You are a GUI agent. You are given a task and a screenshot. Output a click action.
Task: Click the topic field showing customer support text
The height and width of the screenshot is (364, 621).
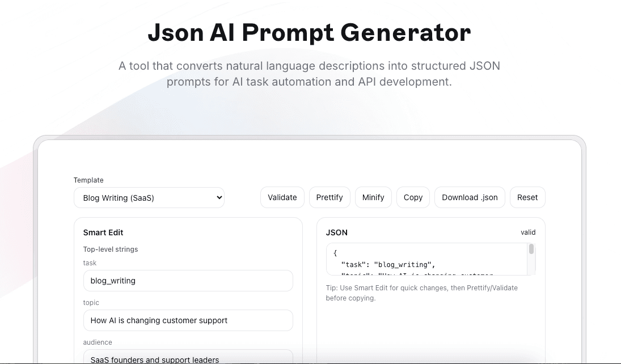[x=188, y=320]
